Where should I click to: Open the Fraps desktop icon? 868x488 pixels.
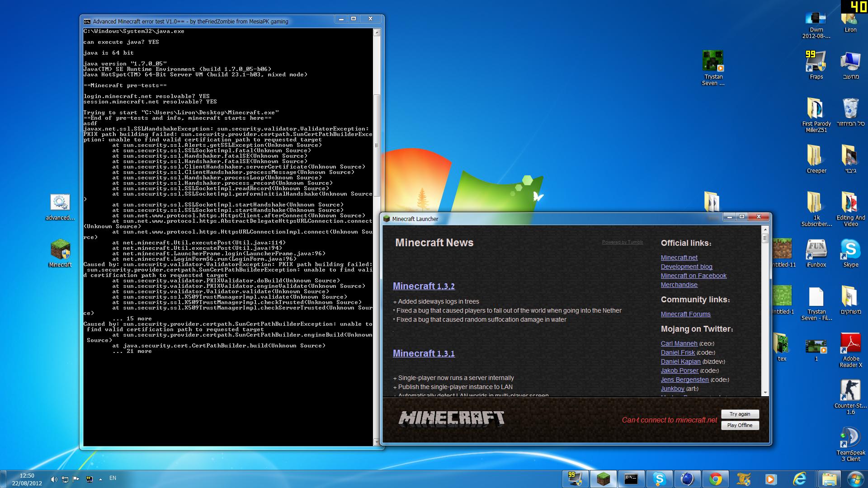(816, 62)
